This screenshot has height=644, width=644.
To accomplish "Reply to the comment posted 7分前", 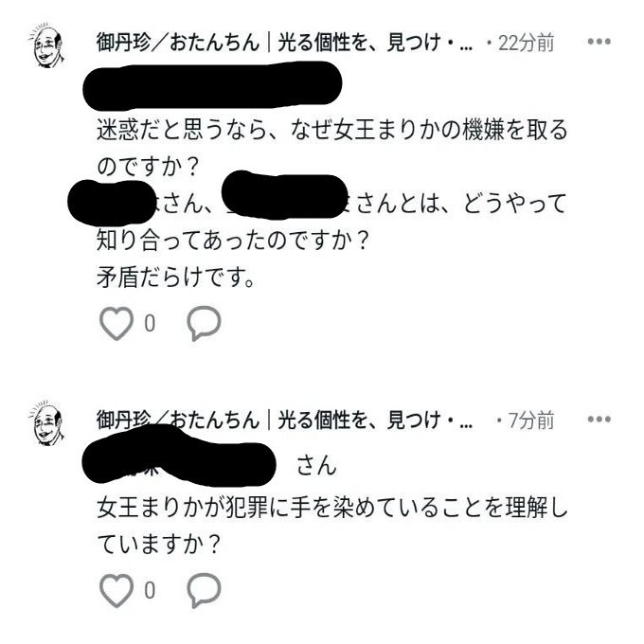I will click(x=205, y=590).
